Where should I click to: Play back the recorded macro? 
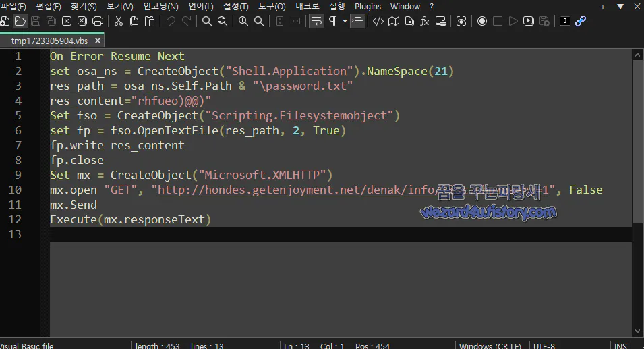513,21
